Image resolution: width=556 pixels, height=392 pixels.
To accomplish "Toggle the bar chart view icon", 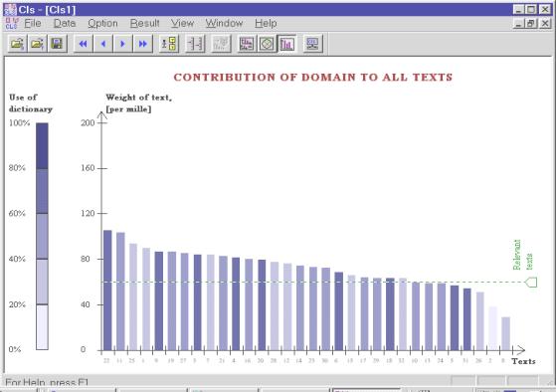I will point(286,44).
